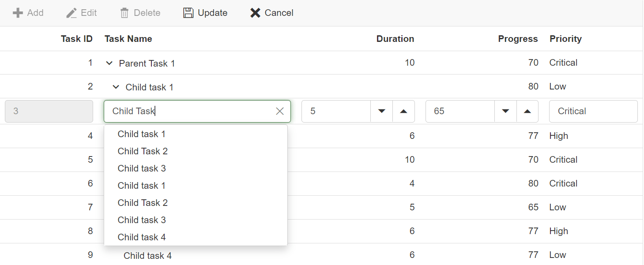The image size is (644, 265).
Task: Select the Edit toolbar icon
Action: point(71,13)
